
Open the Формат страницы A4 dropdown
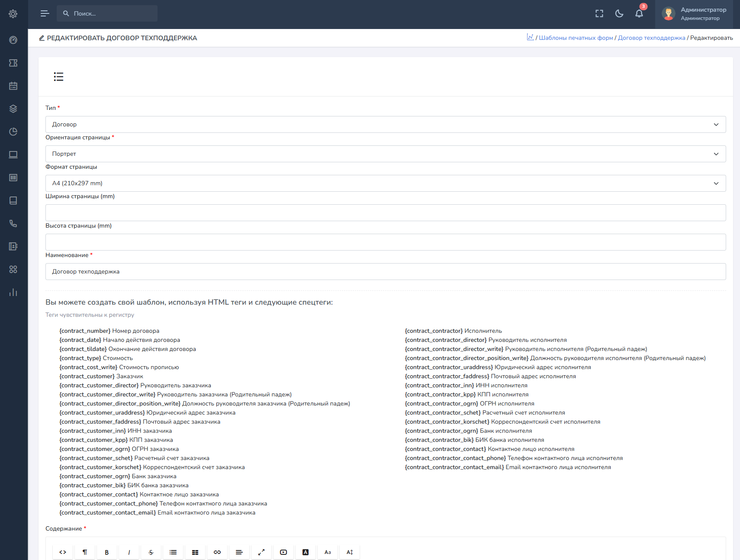tap(385, 183)
